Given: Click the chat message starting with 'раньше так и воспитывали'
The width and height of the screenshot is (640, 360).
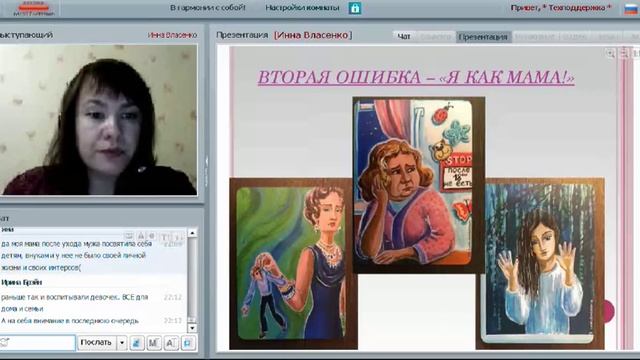Looking at the screenshot, I should pos(75,303).
